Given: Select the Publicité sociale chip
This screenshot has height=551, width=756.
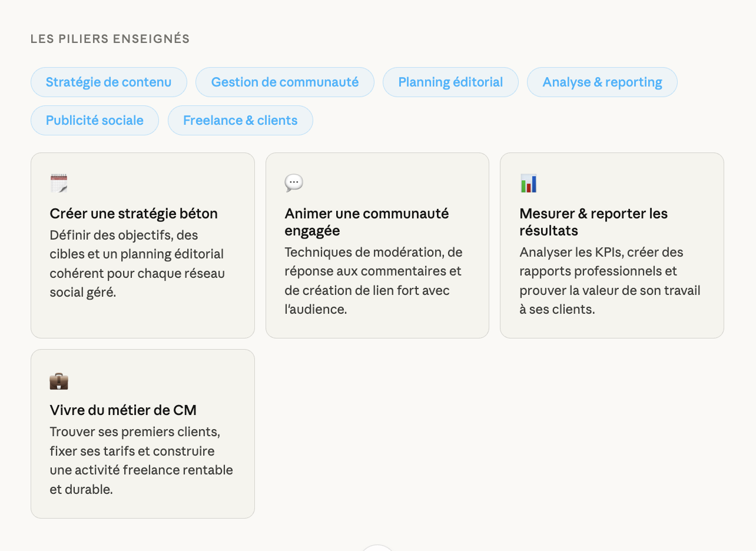Looking at the screenshot, I should tap(95, 121).
